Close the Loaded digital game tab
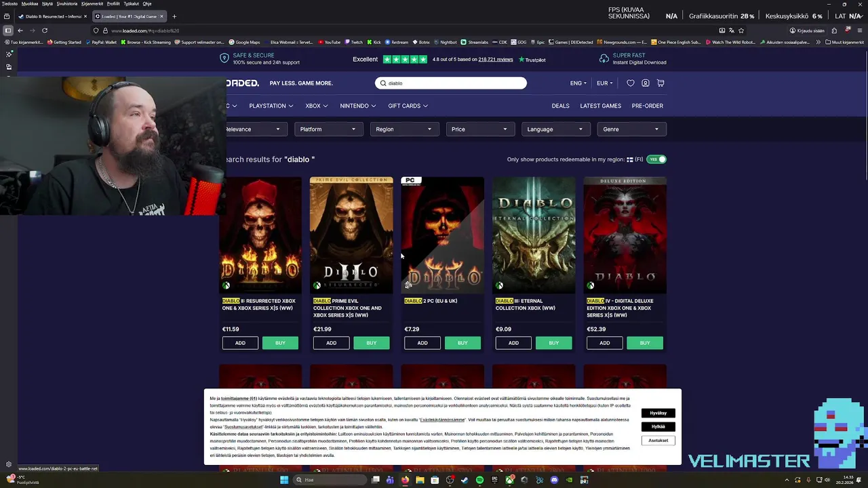The height and width of the screenshot is (488, 868). click(x=161, y=16)
